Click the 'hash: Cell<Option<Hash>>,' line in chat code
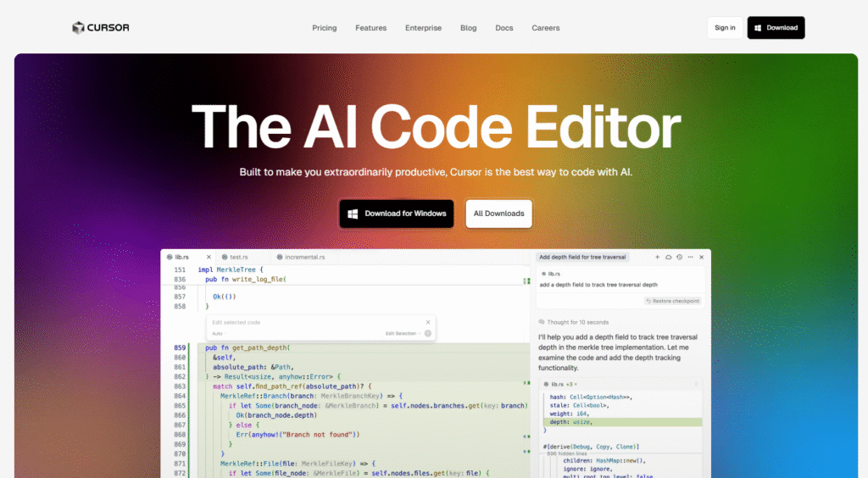Screen dimensions: 868x478 591,397
